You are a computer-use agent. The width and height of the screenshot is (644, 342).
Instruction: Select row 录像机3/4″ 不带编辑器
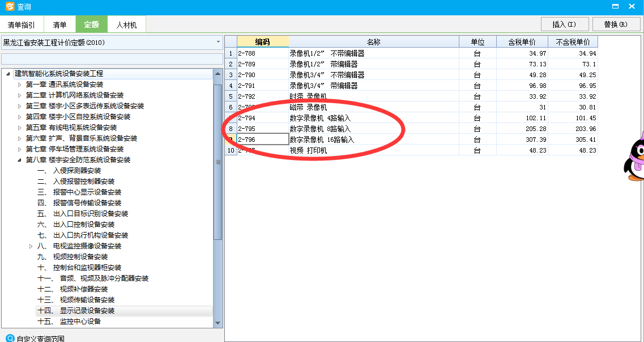tap(374, 75)
